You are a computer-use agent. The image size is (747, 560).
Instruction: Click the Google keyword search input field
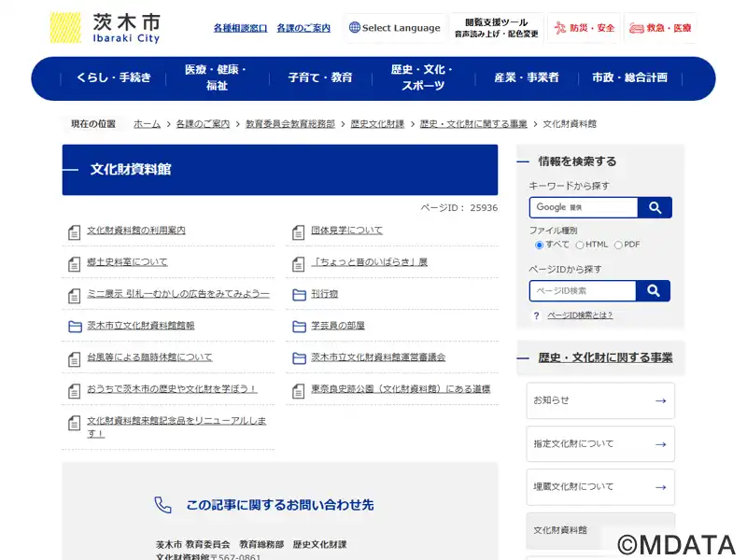click(x=584, y=207)
